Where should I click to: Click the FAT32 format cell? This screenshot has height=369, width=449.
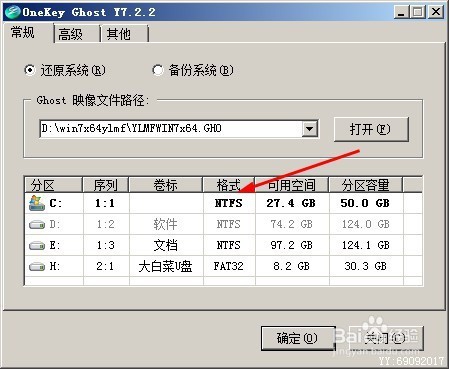click(229, 266)
